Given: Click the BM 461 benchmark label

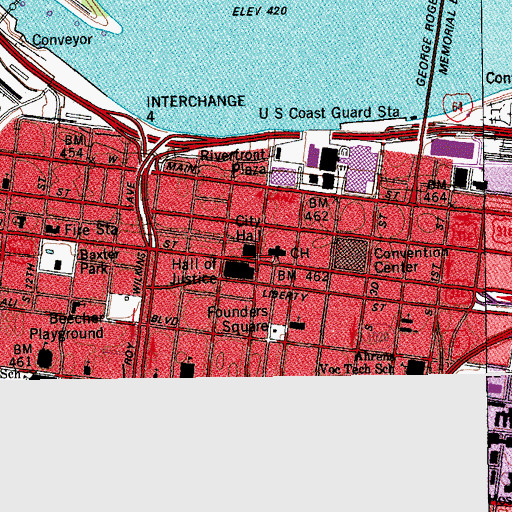Looking at the screenshot, I should click(x=20, y=355).
